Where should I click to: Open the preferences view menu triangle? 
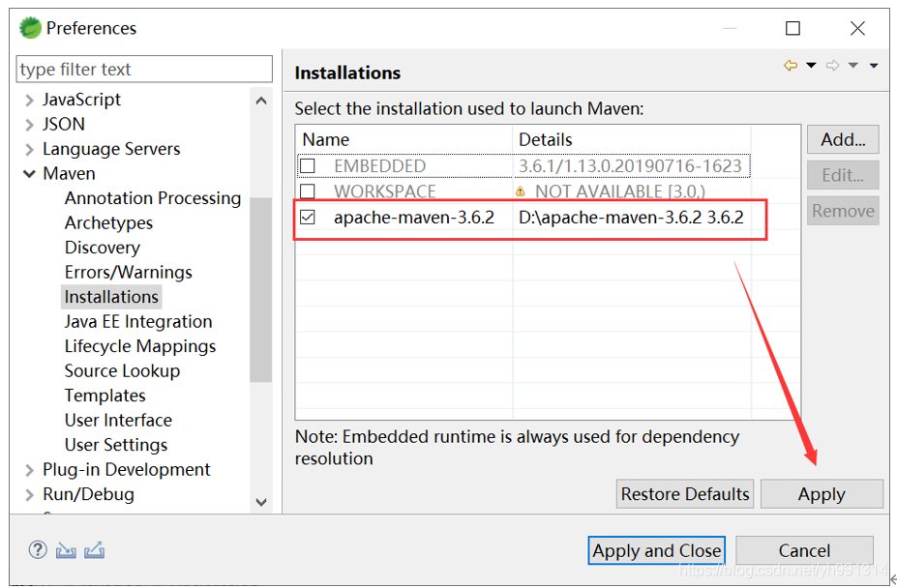(874, 66)
